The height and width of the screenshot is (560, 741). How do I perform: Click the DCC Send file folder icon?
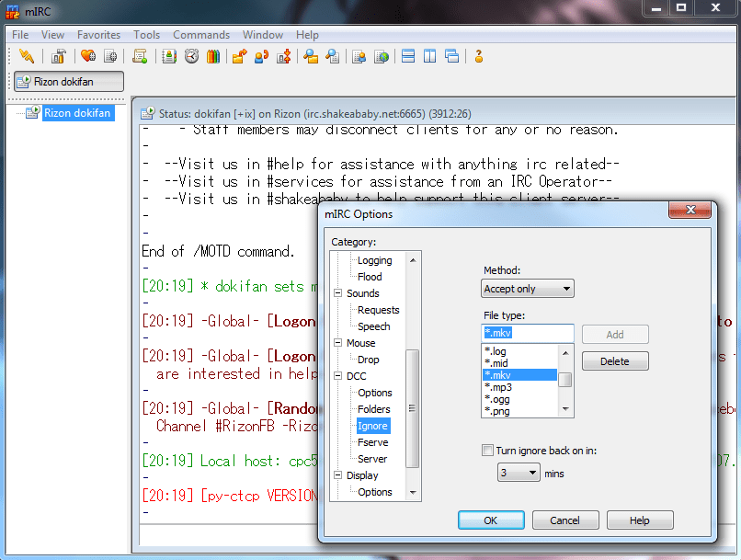pos(240,56)
